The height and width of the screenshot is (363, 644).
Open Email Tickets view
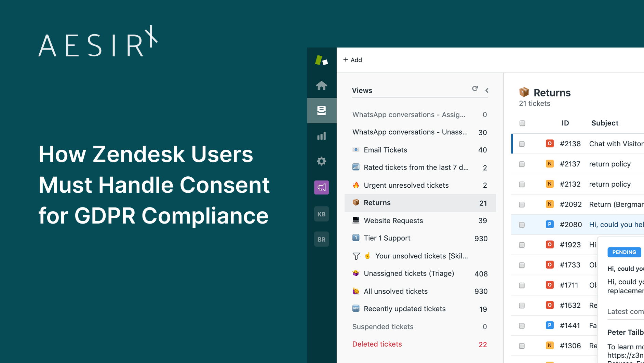[x=420, y=150]
